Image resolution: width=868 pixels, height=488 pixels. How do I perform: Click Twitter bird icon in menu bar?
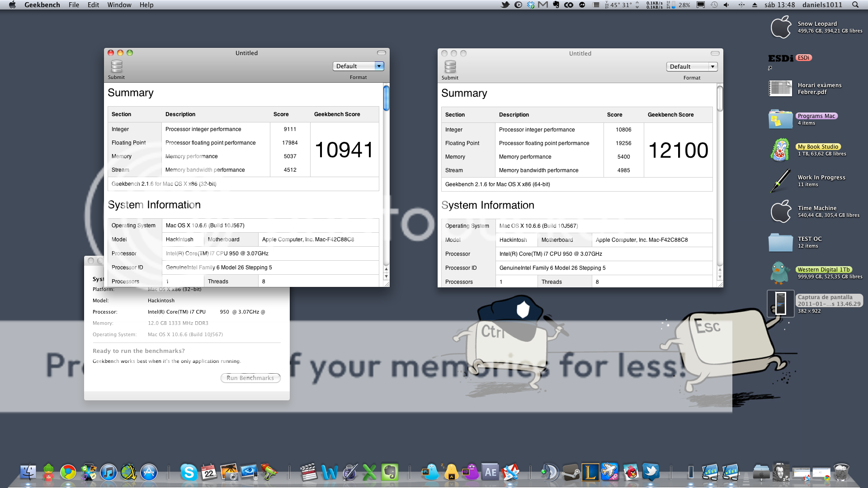(x=505, y=5)
